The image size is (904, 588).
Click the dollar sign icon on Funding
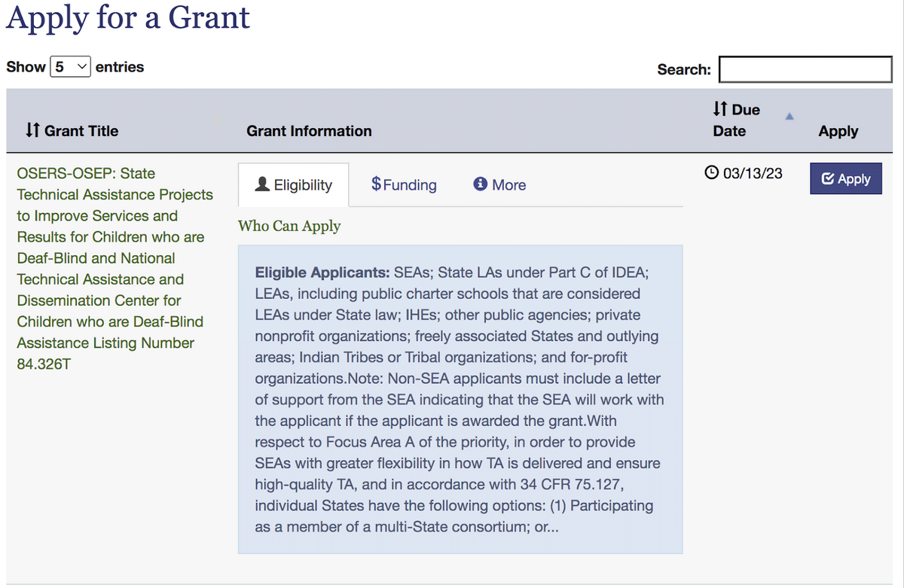(376, 184)
